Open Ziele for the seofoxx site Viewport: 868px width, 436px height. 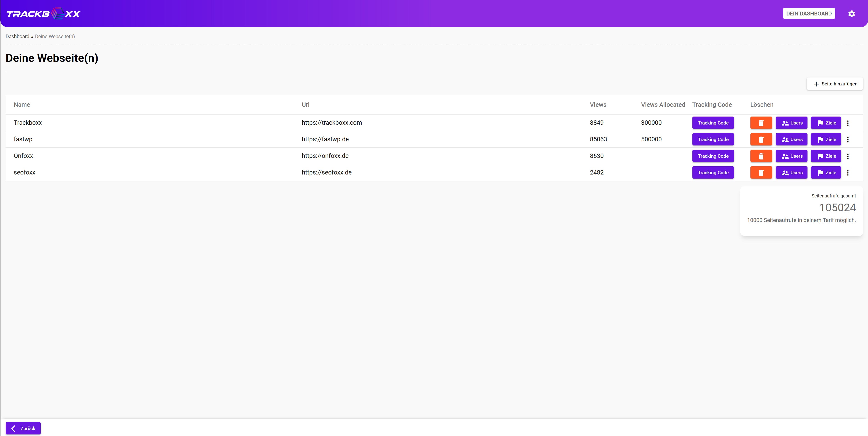click(825, 173)
